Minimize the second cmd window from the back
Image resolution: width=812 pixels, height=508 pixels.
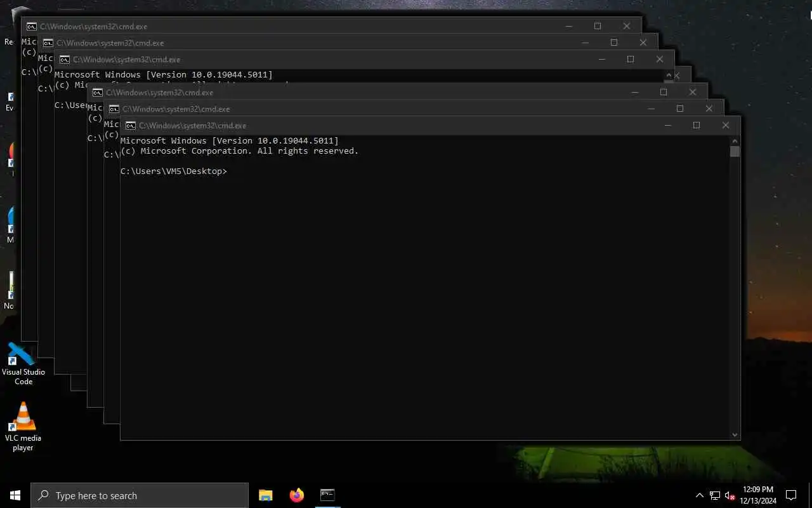click(585, 43)
